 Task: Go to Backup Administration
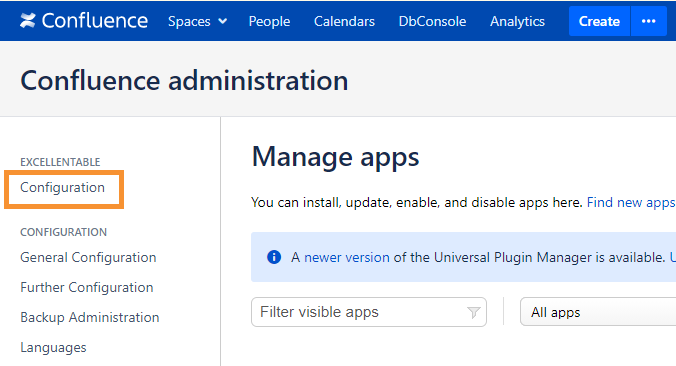click(90, 317)
